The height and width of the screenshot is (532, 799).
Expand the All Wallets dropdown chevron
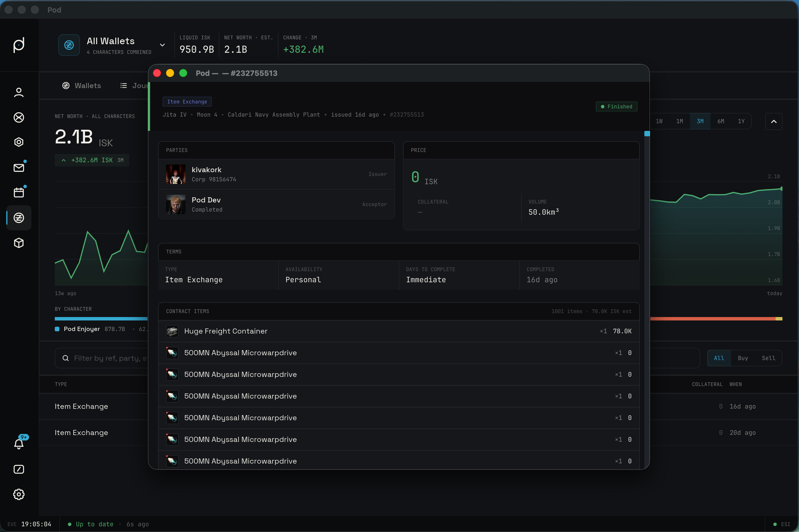click(x=162, y=45)
